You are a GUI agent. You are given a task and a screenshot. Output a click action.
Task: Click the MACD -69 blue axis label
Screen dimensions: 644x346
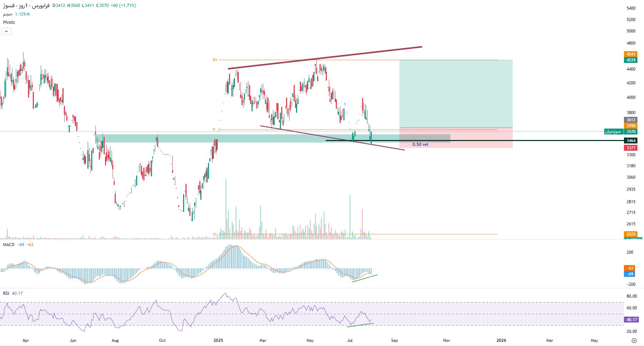[x=629, y=274]
